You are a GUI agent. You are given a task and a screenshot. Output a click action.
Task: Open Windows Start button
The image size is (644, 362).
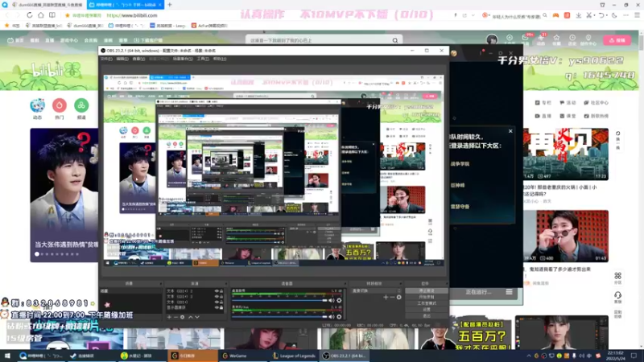click(x=7, y=356)
